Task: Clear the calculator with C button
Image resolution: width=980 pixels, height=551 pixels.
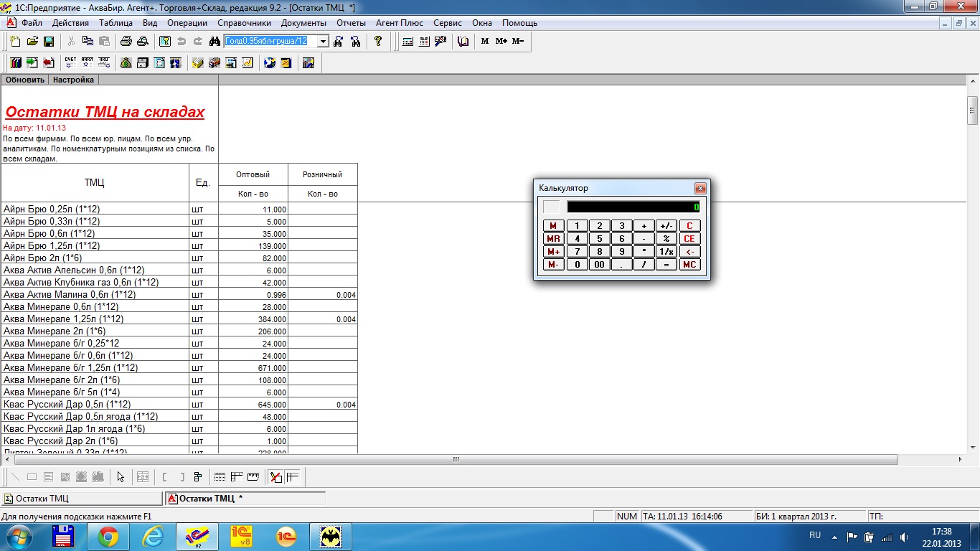Action: (x=689, y=226)
